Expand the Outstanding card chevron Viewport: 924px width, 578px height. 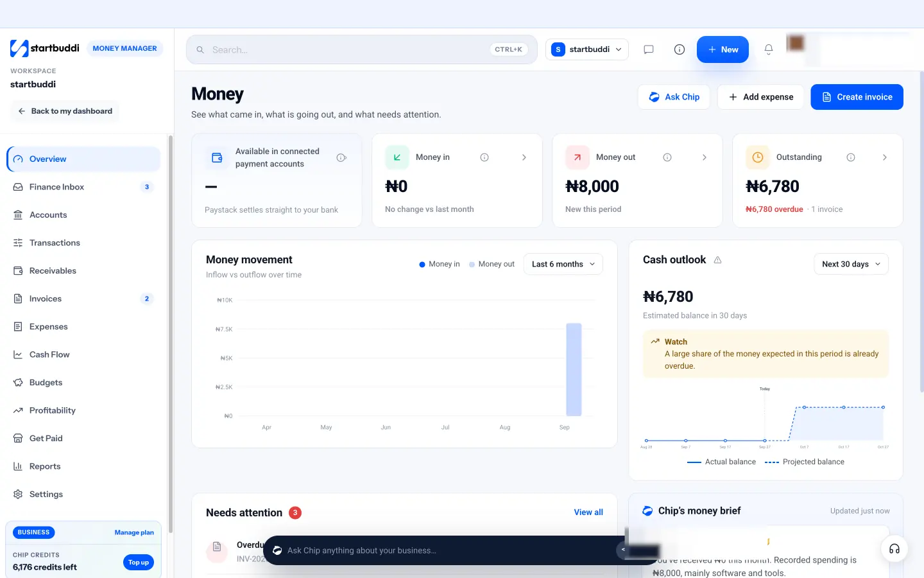pyautogui.click(x=885, y=157)
